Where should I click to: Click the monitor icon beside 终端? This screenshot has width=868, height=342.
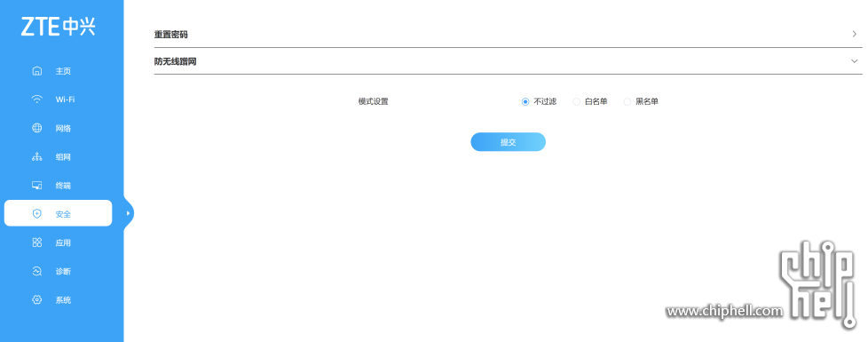click(x=37, y=186)
